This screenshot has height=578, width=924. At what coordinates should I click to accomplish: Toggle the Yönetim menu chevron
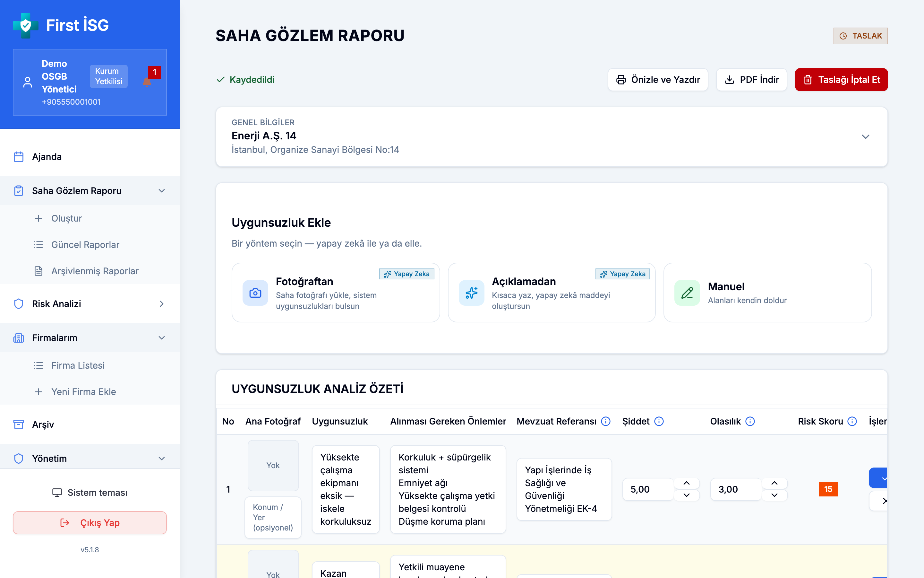click(162, 458)
